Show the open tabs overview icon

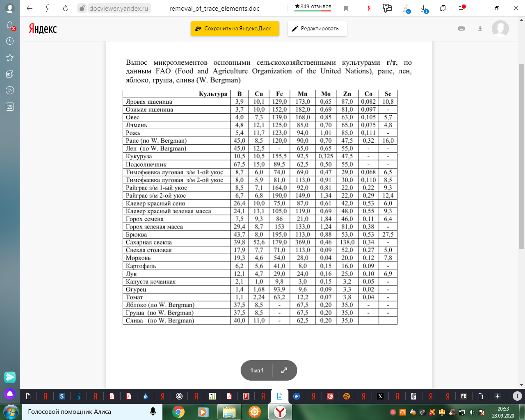(443, 8)
